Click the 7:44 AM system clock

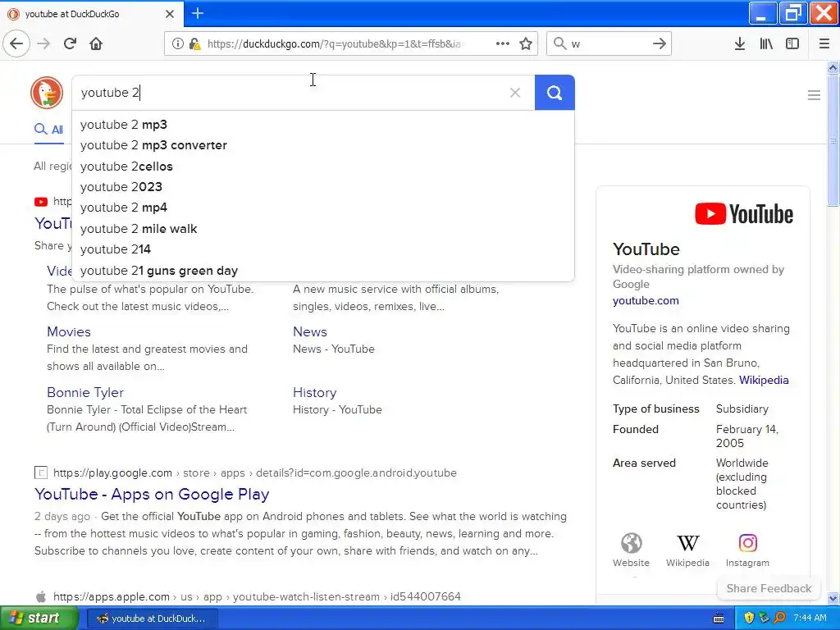point(810,619)
